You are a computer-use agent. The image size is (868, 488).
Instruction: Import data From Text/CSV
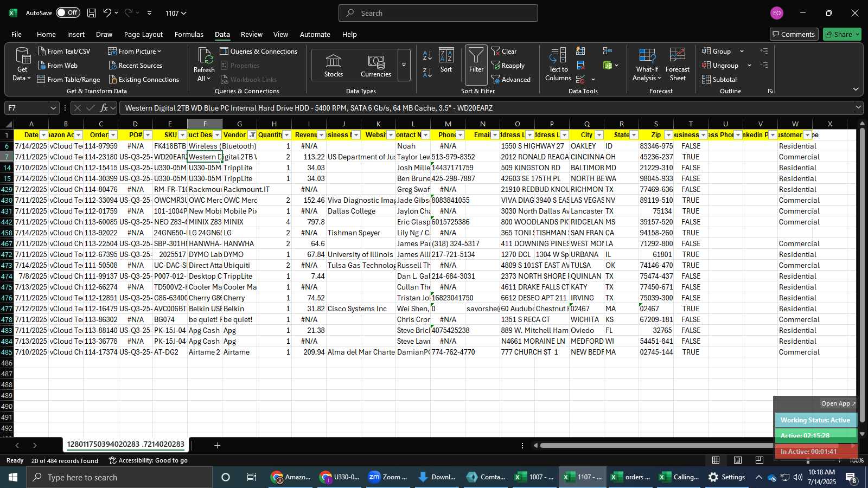tap(64, 51)
